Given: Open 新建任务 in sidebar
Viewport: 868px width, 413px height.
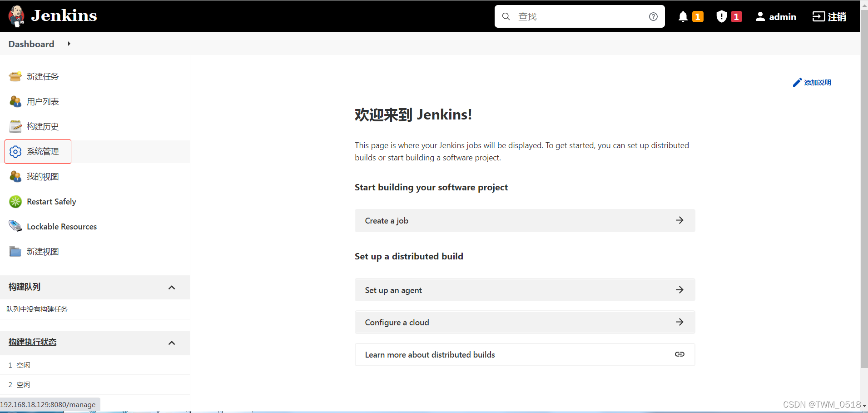Looking at the screenshot, I should coord(43,76).
